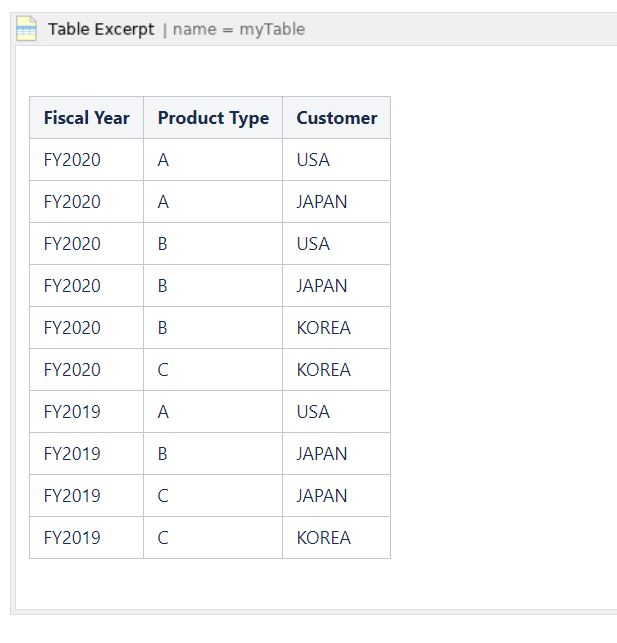
Task: Click KOREA in the FY2020 product B row
Action: click(x=323, y=328)
